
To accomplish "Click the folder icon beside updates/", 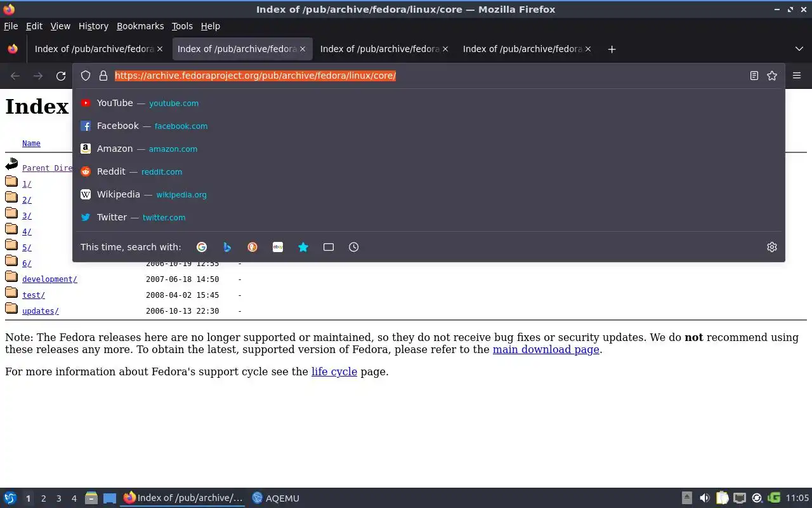I will tap(11, 308).
